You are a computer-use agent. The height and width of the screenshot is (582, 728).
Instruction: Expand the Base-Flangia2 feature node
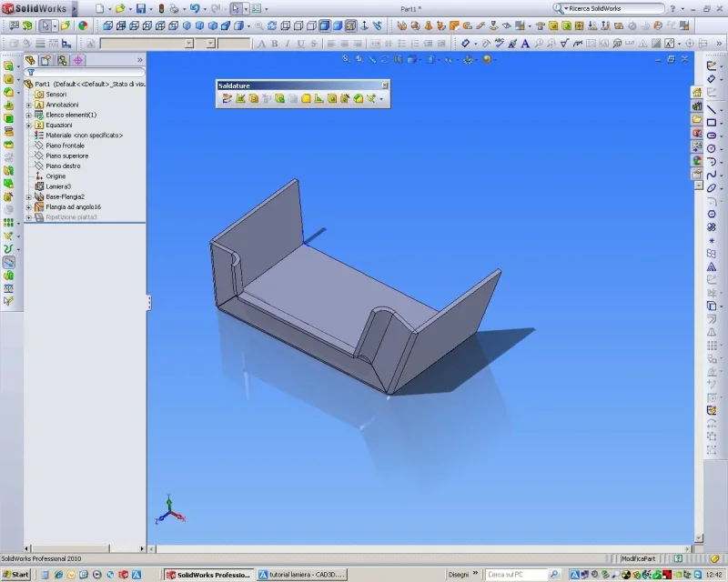(29, 196)
